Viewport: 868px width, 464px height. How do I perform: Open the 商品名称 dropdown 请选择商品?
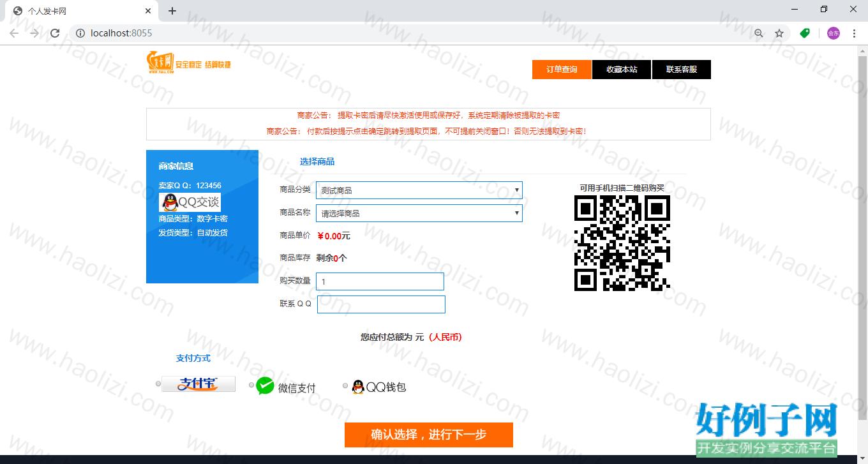point(419,213)
